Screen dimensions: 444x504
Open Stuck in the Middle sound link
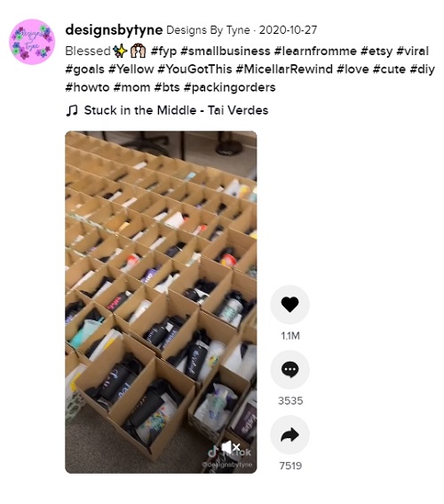pos(176,110)
